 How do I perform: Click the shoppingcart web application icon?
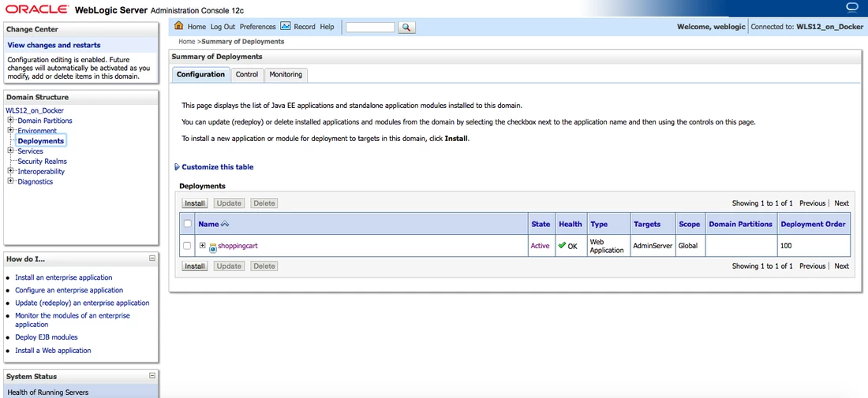pyautogui.click(x=213, y=247)
